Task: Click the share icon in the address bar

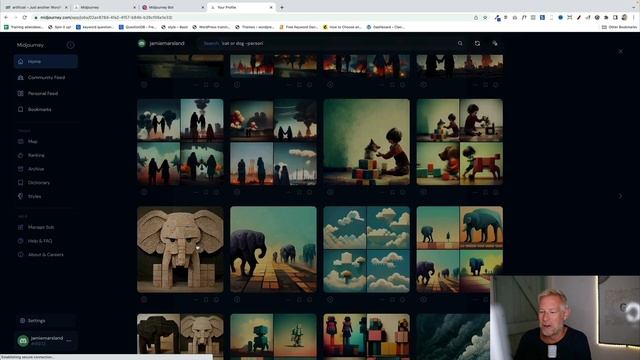Action: point(476,18)
